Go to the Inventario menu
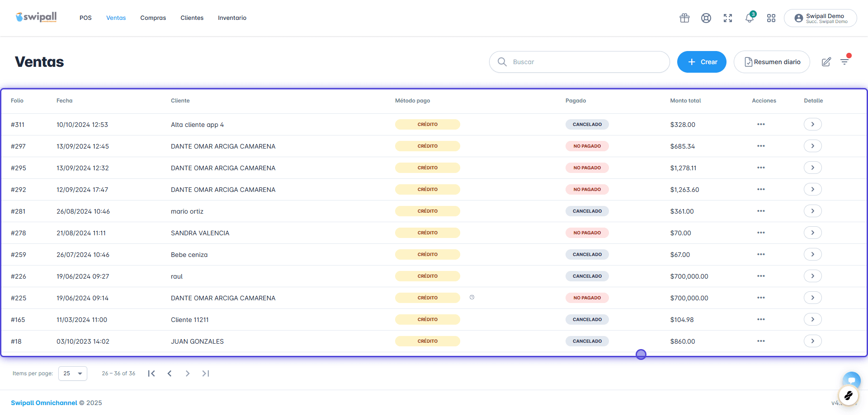868x415 pixels. click(232, 18)
